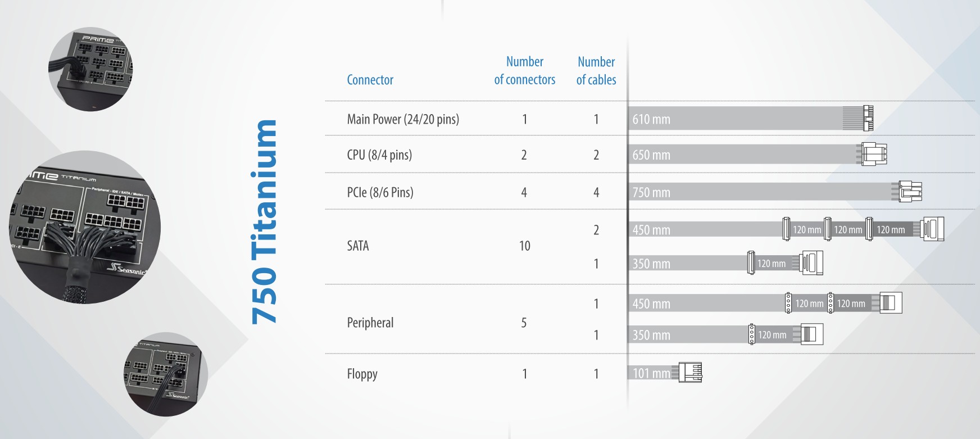Screen dimensions: 980x439
Task: Open the large middle circular PSU cable photo
Action: click(84, 227)
